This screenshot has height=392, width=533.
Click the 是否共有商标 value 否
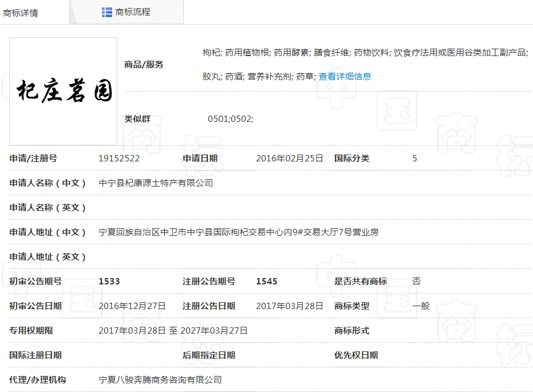(x=416, y=282)
